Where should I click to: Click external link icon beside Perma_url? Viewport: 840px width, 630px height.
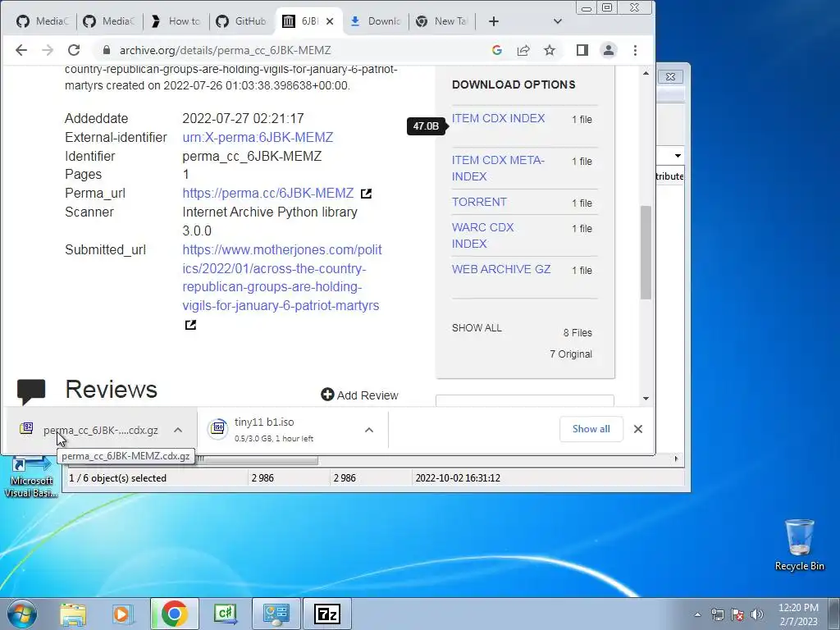[366, 194]
